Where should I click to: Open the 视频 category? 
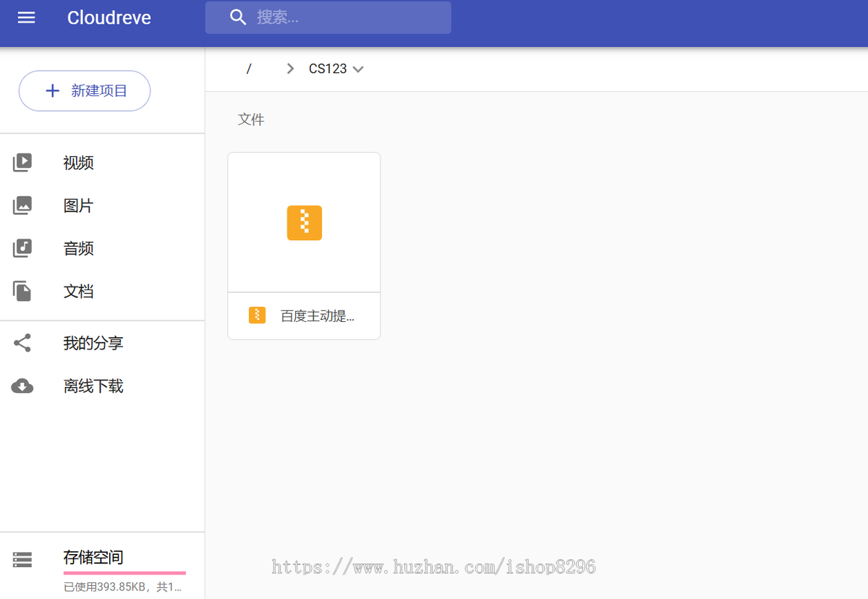[78, 163]
